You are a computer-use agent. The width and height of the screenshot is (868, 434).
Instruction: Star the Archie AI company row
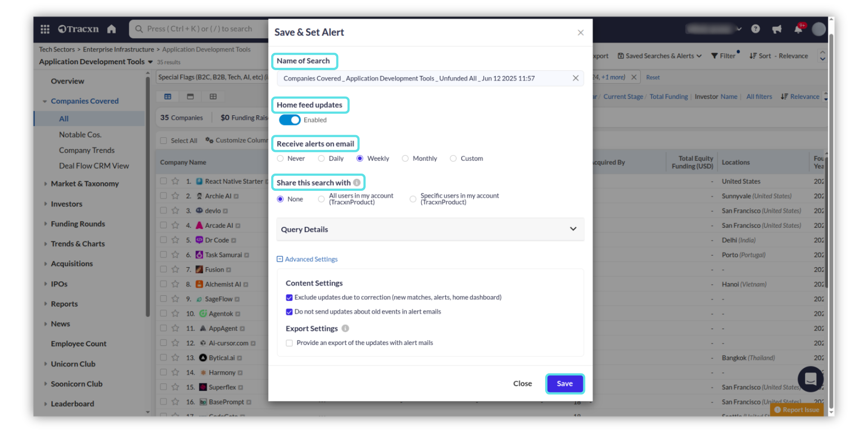point(175,196)
